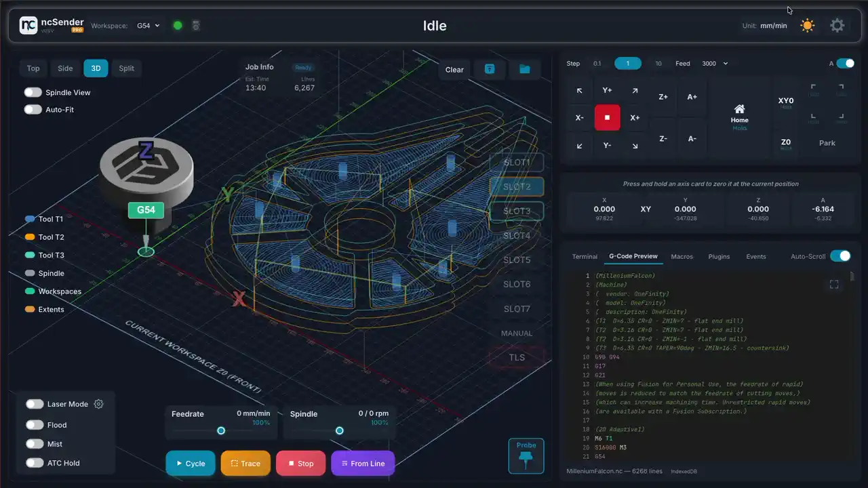Expand G-Code Preview to fullscreen

tap(834, 285)
